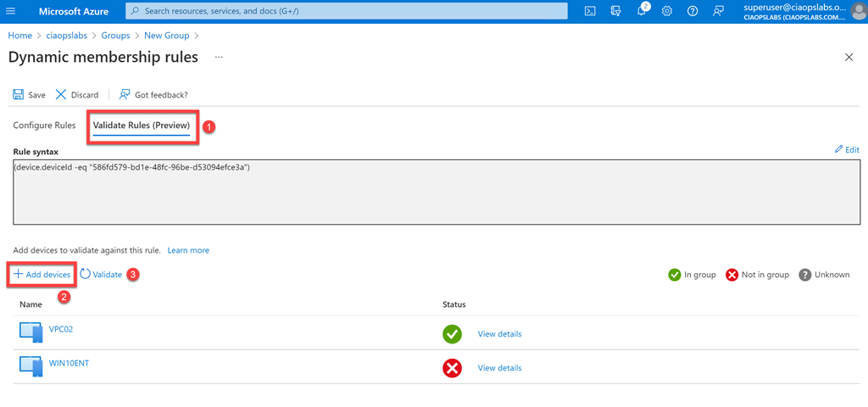Image resolution: width=868 pixels, height=407 pixels.
Task: Open portal settings gear
Action: [667, 10]
